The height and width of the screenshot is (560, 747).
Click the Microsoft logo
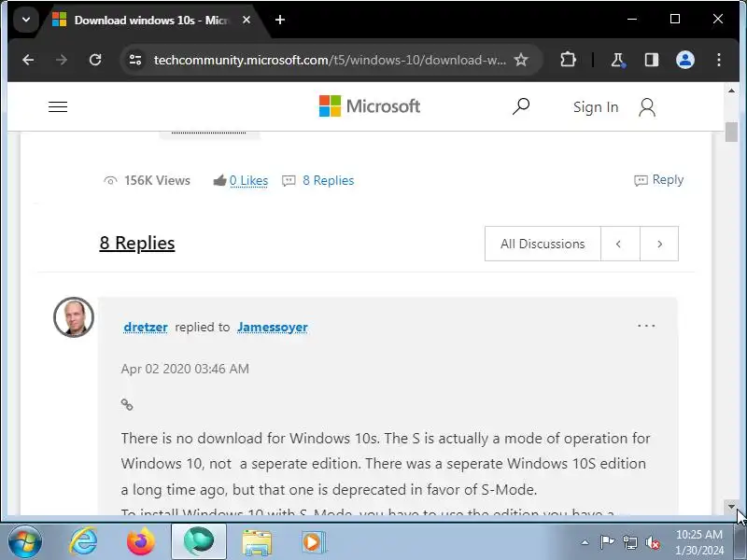370,106
